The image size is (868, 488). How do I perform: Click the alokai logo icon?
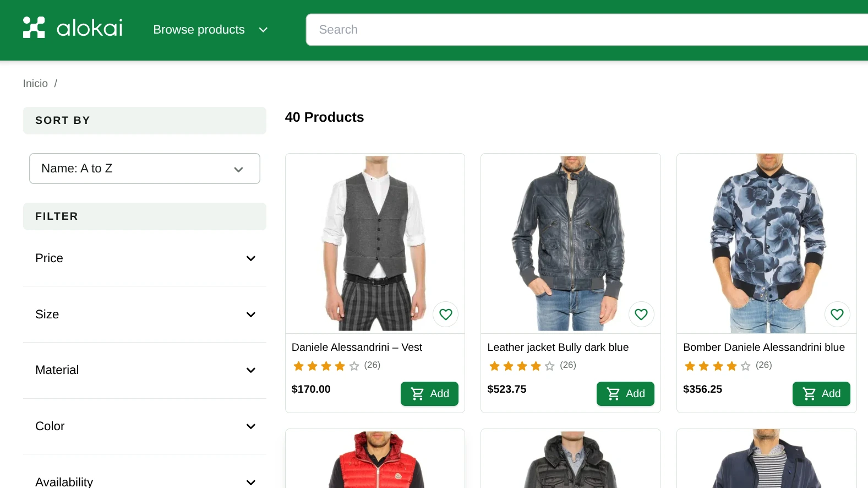click(34, 28)
